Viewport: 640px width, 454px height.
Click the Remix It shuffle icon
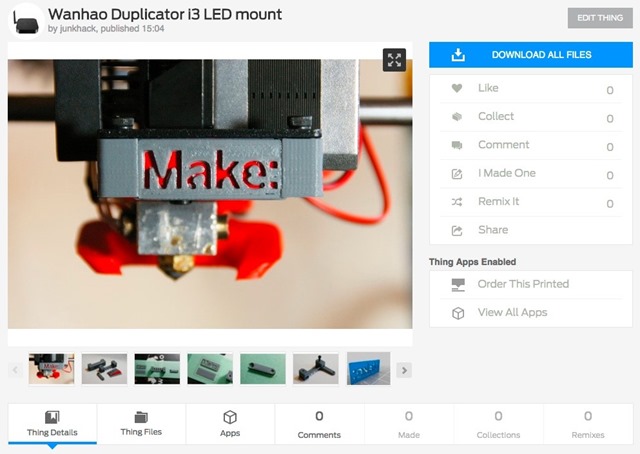tap(457, 202)
